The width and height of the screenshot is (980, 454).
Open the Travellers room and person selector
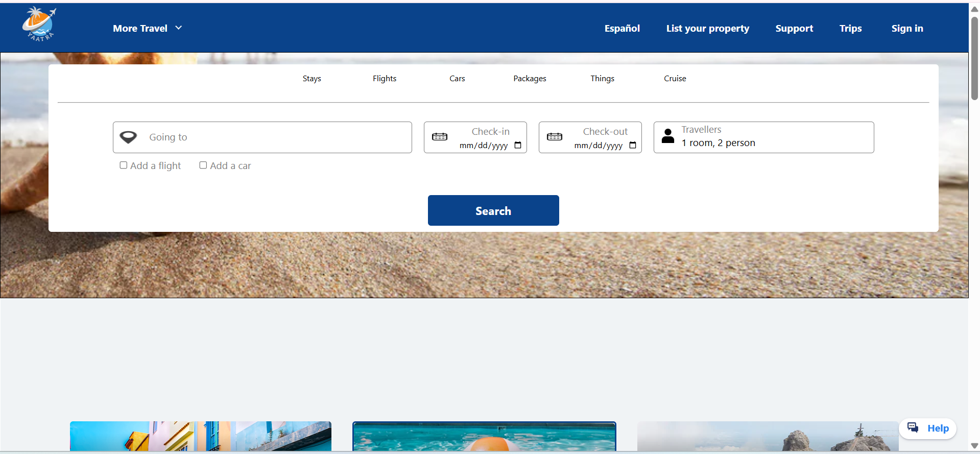pyautogui.click(x=764, y=137)
